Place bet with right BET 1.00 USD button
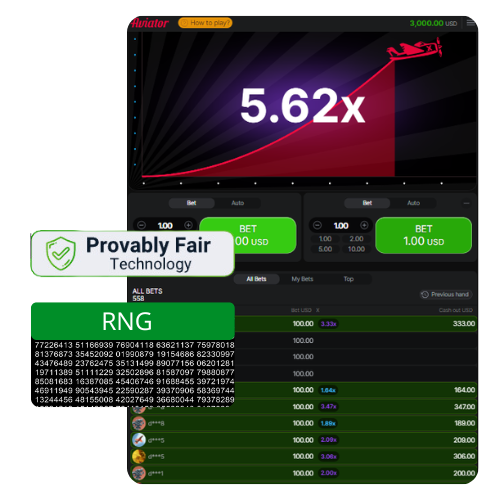Screen dimensions: 500x500 (x=424, y=235)
